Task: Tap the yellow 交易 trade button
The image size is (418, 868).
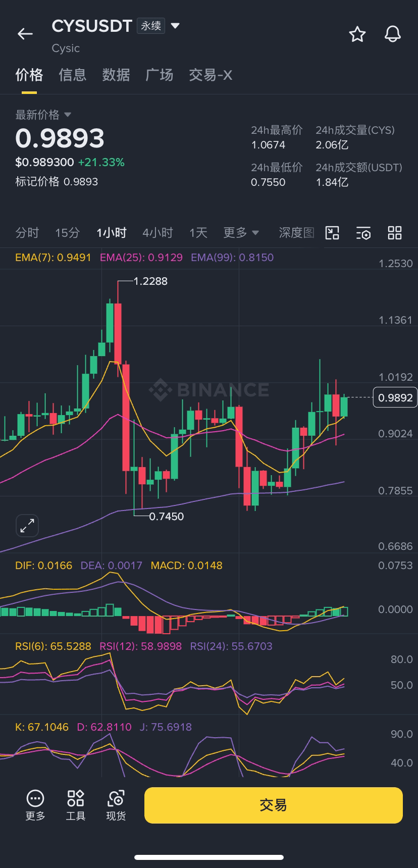Action: click(x=274, y=805)
